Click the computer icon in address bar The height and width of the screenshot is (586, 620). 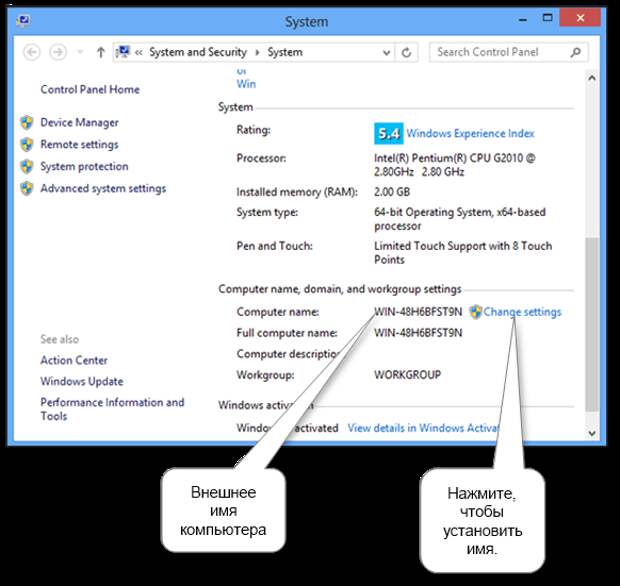coord(123,52)
